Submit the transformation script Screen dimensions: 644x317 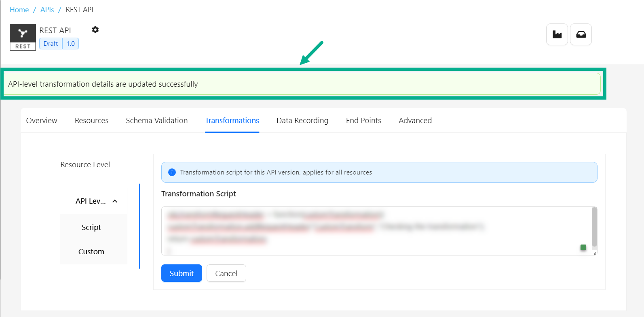[182, 273]
